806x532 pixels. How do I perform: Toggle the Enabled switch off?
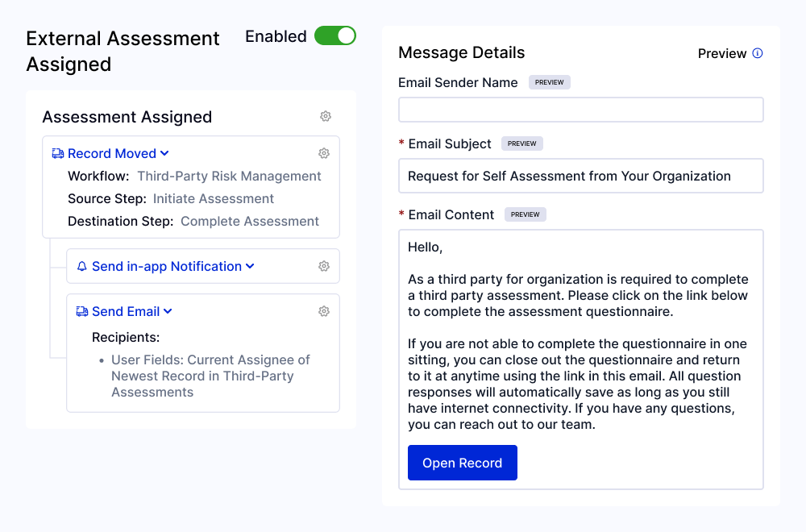pos(334,35)
